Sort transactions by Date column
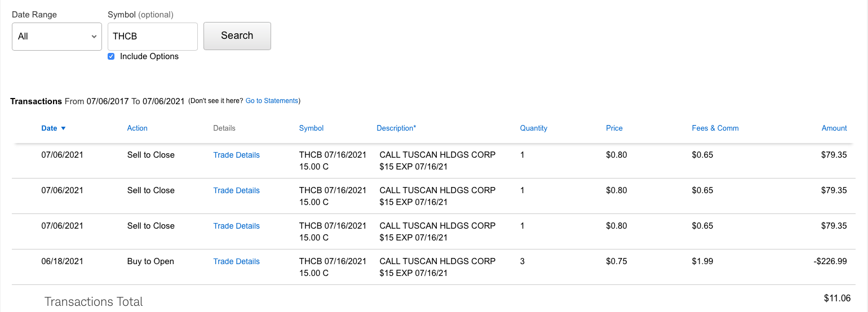Screen dimensions: 868x312 49,128
